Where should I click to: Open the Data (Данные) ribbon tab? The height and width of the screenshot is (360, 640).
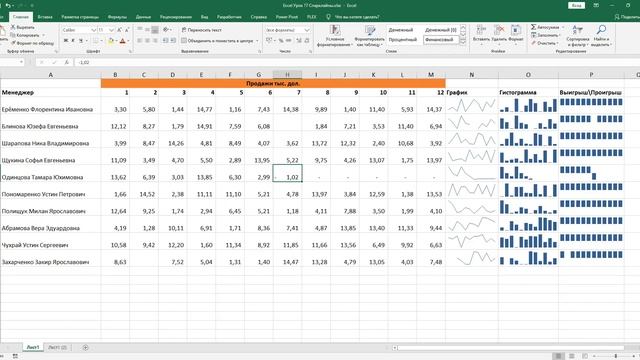143,17
